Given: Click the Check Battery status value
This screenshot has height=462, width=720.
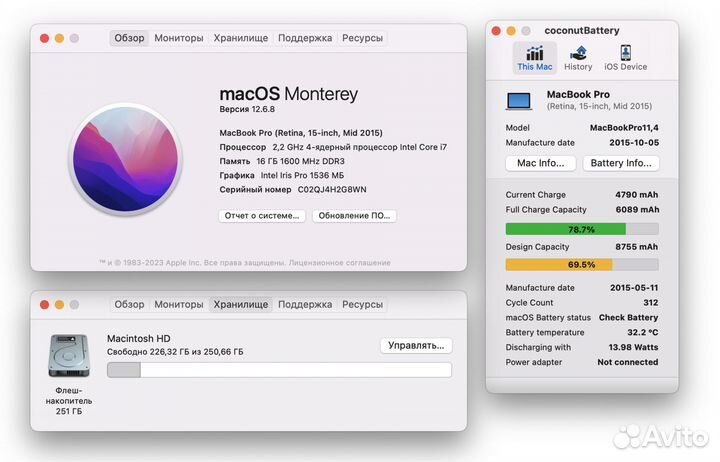Looking at the screenshot, I should [x=628, y=318].
